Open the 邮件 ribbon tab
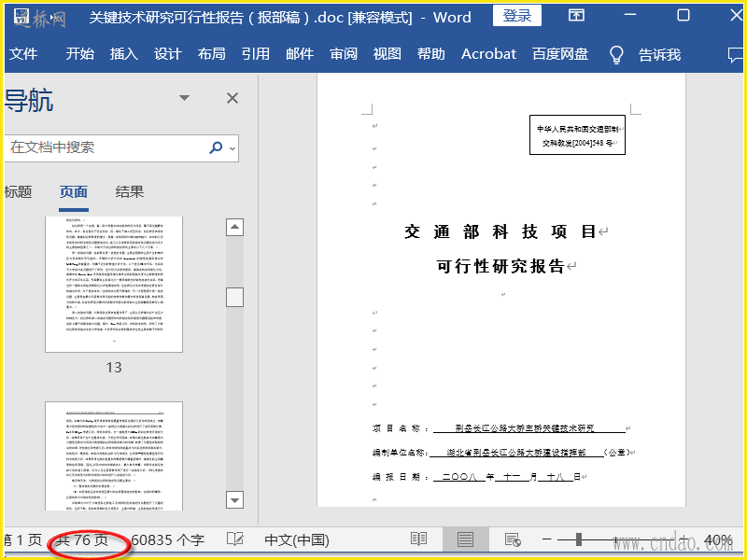 point(300,54)
